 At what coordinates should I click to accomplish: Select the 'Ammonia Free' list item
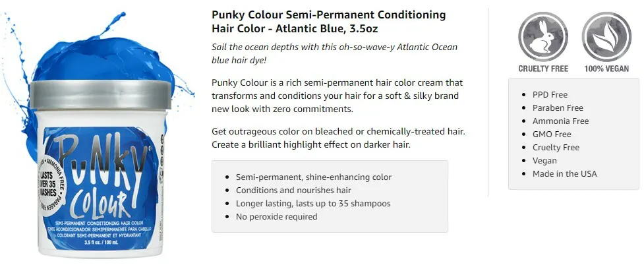click(x=561, y=121)
